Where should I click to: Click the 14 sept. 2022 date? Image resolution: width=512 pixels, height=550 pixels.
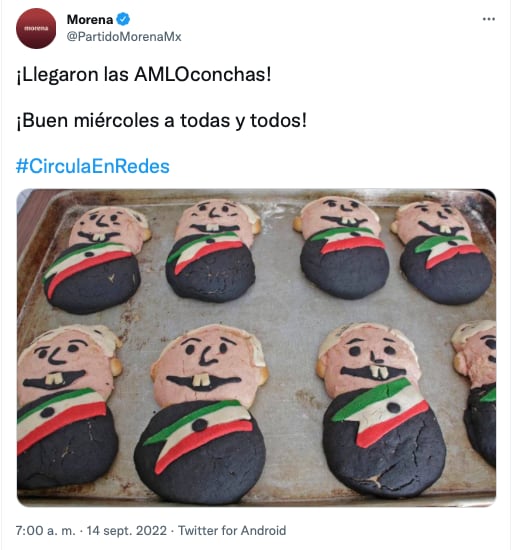127,530
